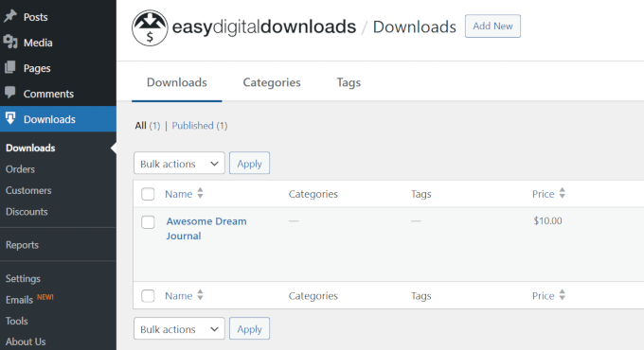The image size is (644, 350).
Task: Open the Downloads submenu entry
Action: pos(30,148)
